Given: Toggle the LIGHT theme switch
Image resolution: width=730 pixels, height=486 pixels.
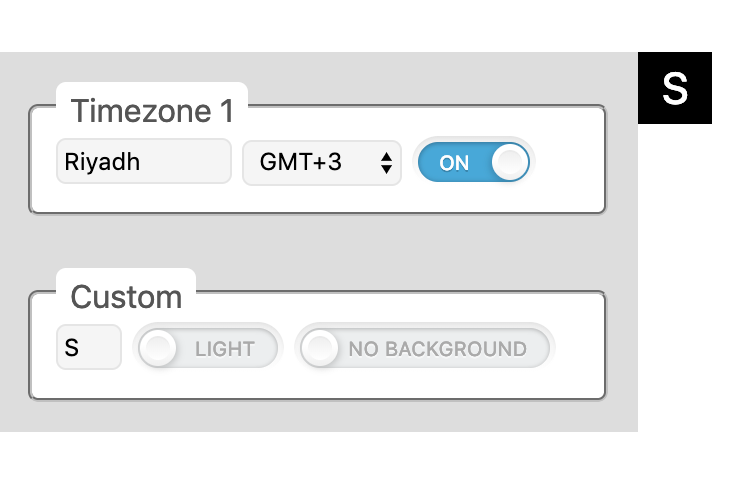Looking at the screenshot, I should (208, 349).
